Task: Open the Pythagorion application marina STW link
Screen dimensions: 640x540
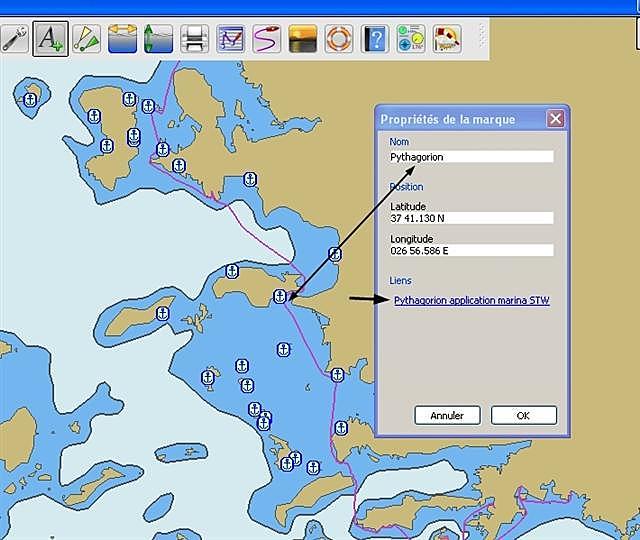Action: (x=471, y=300)
